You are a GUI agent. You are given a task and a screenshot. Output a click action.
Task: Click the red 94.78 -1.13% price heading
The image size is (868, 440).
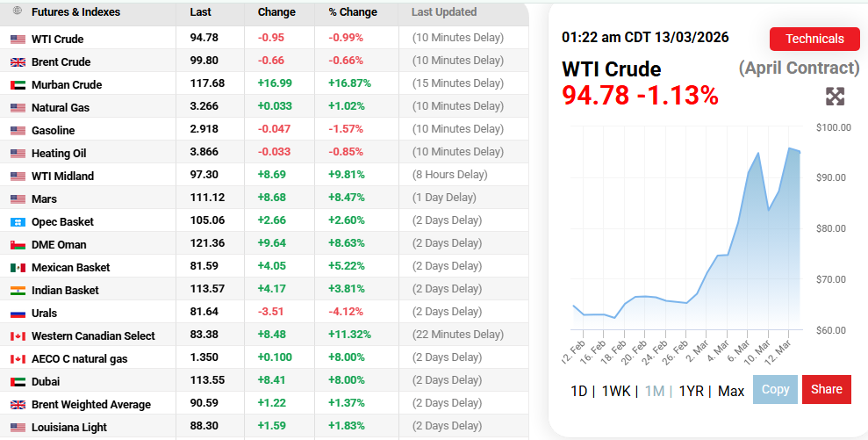(641, 95)
